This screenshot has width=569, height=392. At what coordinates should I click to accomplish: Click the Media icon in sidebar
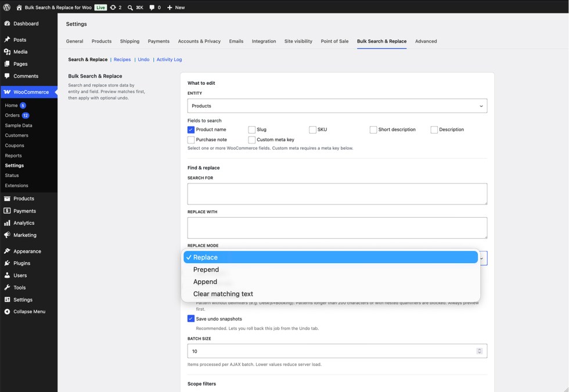tap(7, 52)
